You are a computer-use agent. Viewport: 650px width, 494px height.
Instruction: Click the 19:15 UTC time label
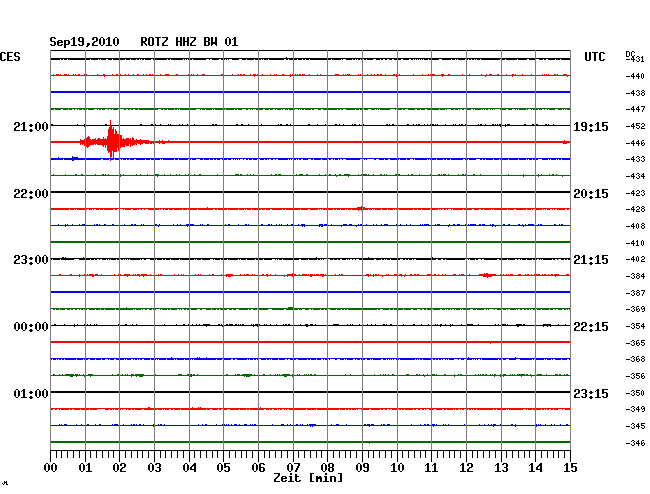[x=591, y=127]
